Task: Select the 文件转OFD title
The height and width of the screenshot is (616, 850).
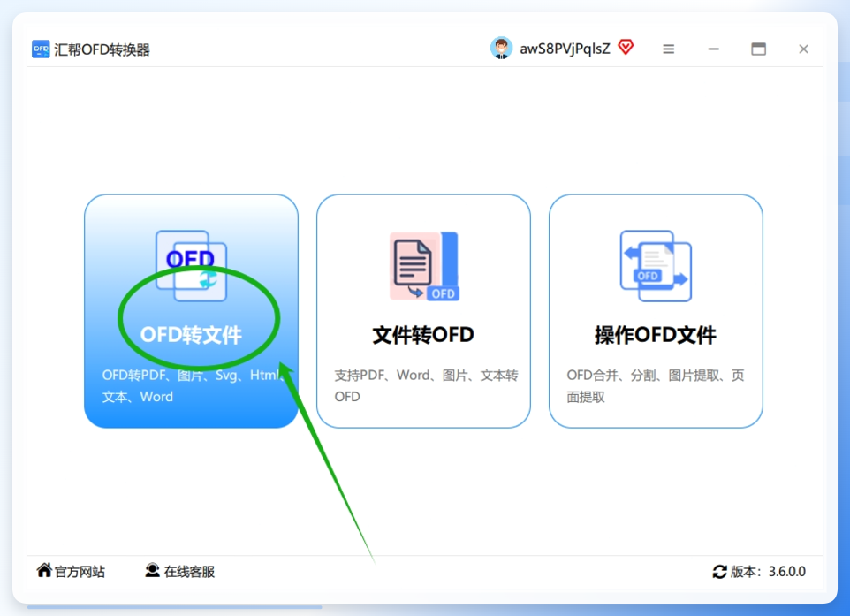Action: [423, 335]
